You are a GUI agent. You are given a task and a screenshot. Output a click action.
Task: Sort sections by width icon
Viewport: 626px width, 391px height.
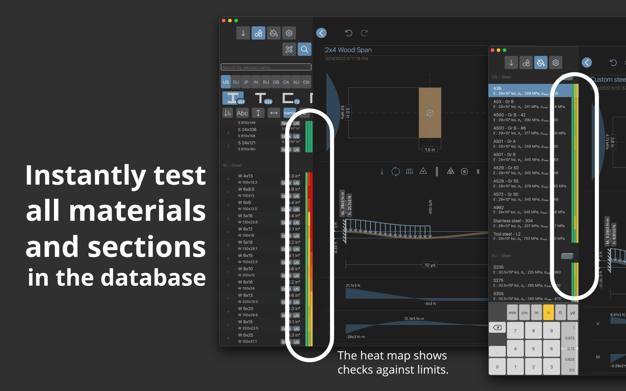coord(273,113)
